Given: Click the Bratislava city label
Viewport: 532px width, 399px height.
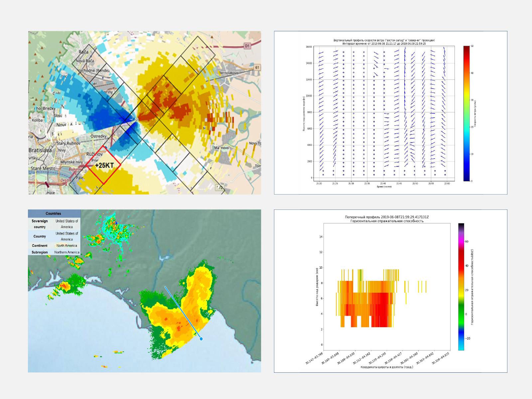Looking at the screenshot, I should coord(40,150).
